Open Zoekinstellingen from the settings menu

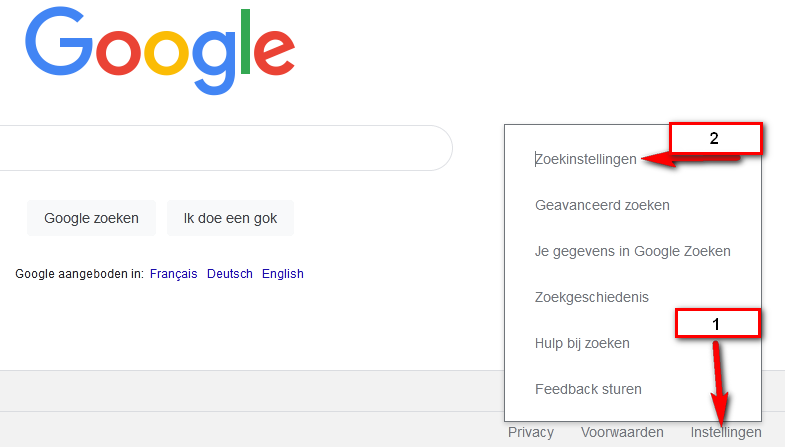point(586,159)
